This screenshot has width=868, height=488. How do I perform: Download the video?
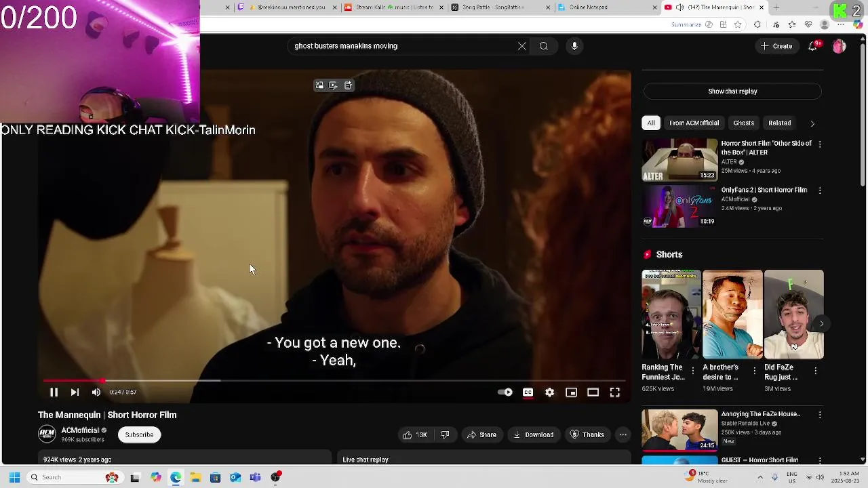click(x=533, y=434)
